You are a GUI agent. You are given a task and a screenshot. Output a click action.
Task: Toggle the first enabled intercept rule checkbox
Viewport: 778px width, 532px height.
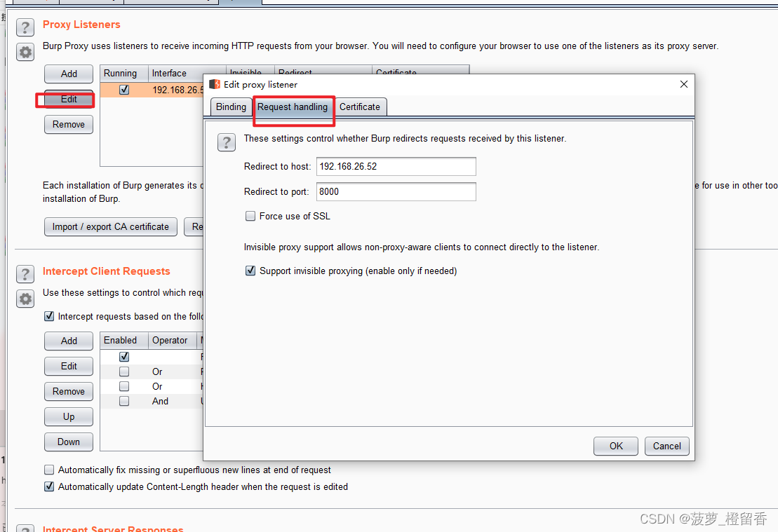click(x=124, y=357)
